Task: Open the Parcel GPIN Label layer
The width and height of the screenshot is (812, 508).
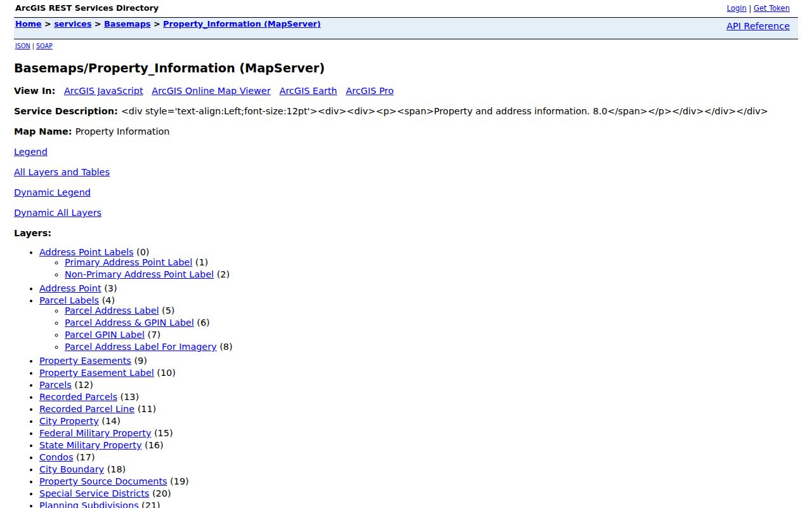Action: click(x=105, y=335)
